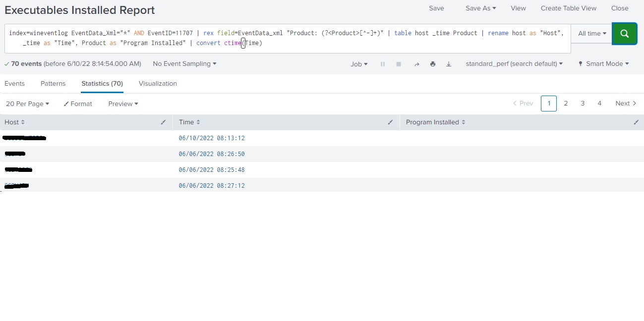Image resolution: width=644 pixels, height=321 pixels.
Task: Open the share job icon
Action: point(416,63)
